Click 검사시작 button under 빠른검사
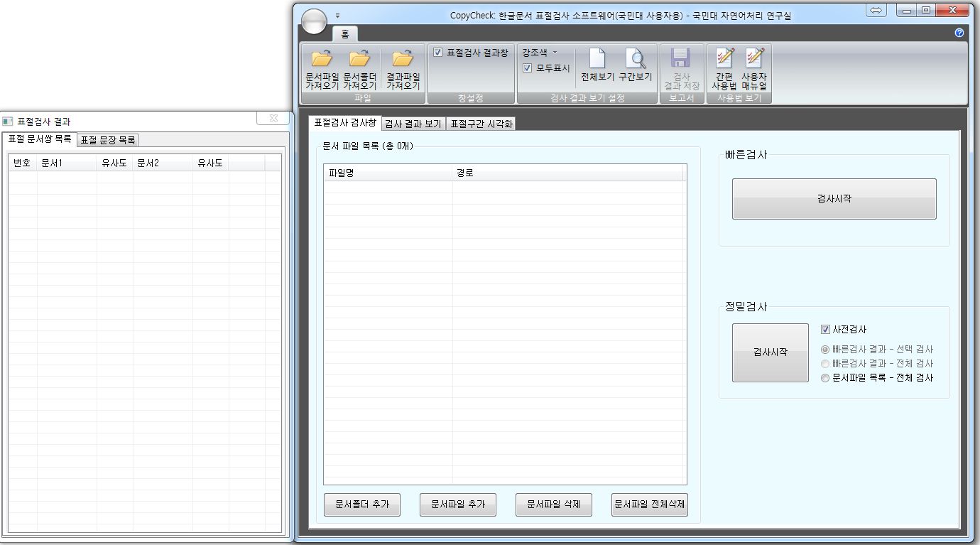Image resolution: width=980 pixels, height=545 pixels. pos(834,199)
